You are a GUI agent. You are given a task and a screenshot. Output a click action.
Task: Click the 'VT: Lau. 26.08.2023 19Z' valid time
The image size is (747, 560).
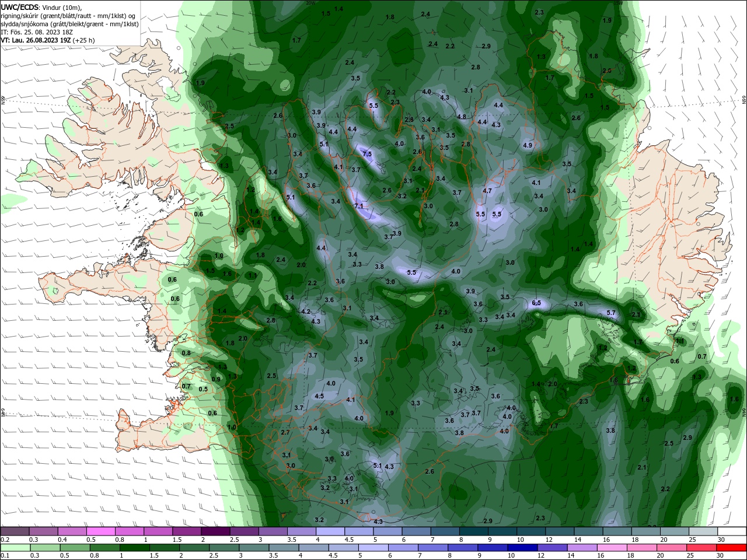tap(36, 40)
